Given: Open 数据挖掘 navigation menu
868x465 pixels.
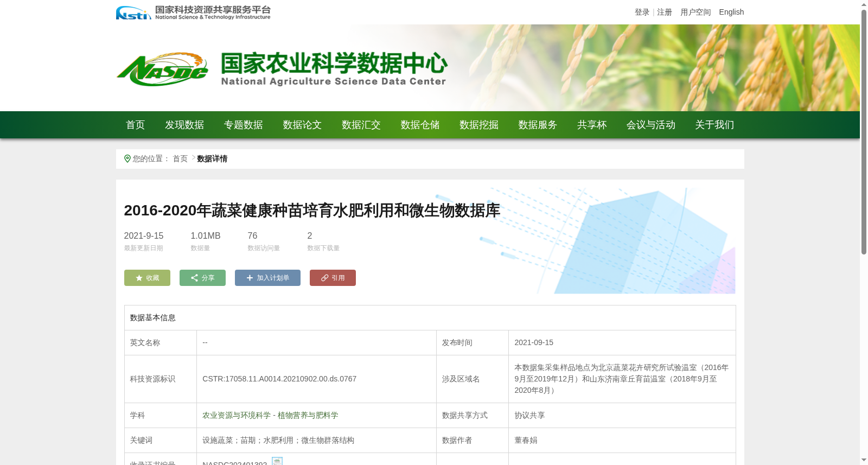Looking at the screenshot, I should pos(478,125).
